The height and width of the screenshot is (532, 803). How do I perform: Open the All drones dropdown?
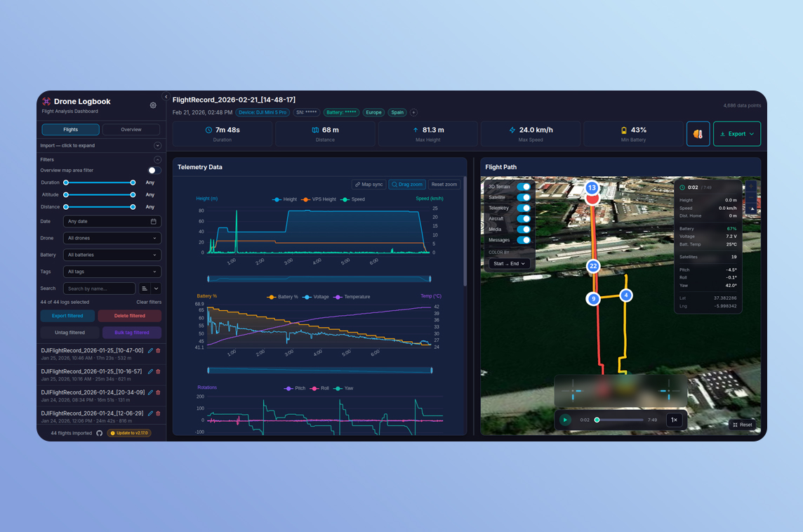point(112,238)
